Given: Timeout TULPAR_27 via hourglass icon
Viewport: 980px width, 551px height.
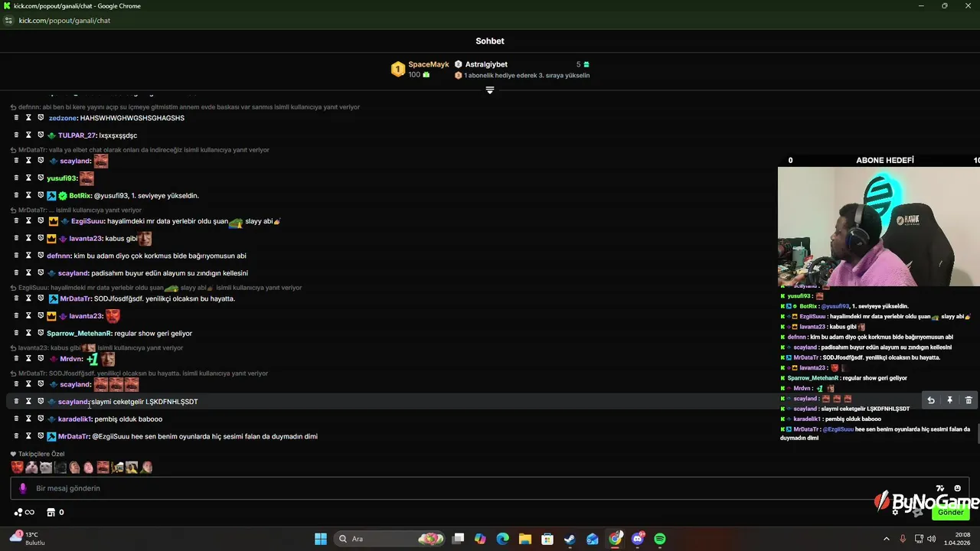Looking at the screenshot, I should [28, 135].
